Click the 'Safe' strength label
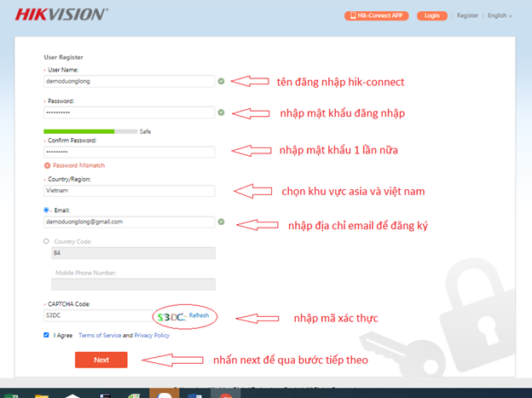The image size is (532, 398). [x=145, y=131]
